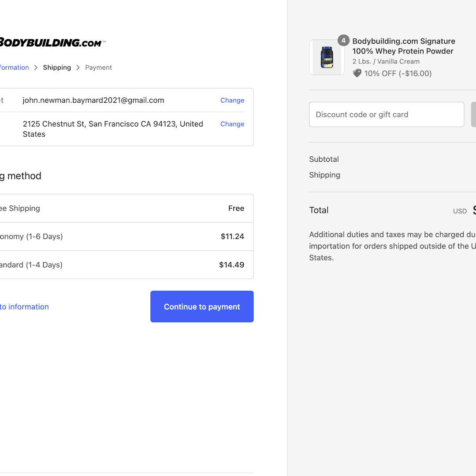Click the whey protein product thumbnail
This screenshot has width=476, height=476.
pyautogui.click(x=327, y=57)
